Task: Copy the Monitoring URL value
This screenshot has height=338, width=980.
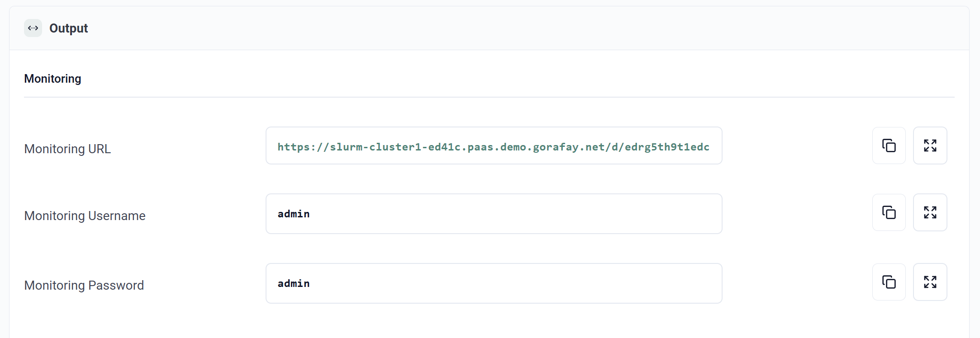Action: 889,146
